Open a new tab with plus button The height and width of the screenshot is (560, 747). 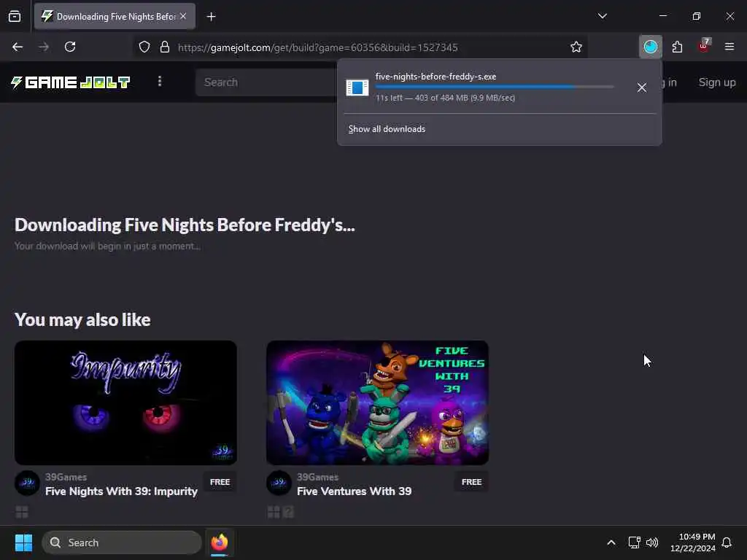click(211, 17)
